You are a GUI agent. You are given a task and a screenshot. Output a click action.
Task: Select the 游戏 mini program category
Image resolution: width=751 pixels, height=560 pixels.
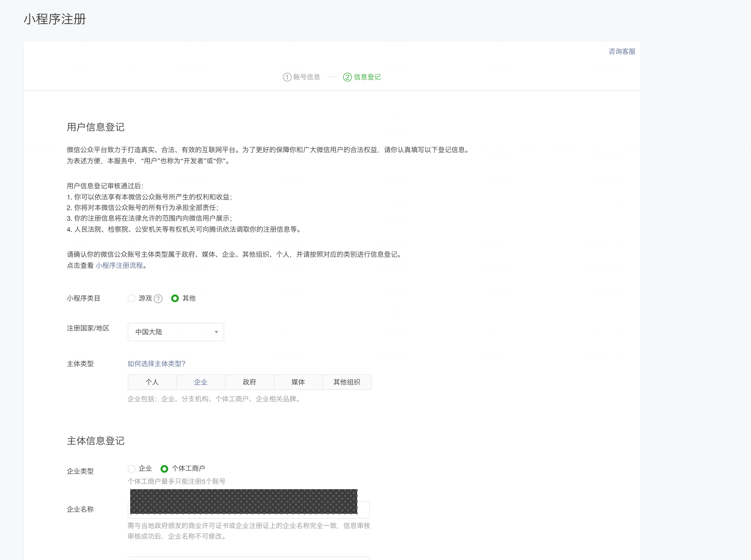[x=131, y=298]
